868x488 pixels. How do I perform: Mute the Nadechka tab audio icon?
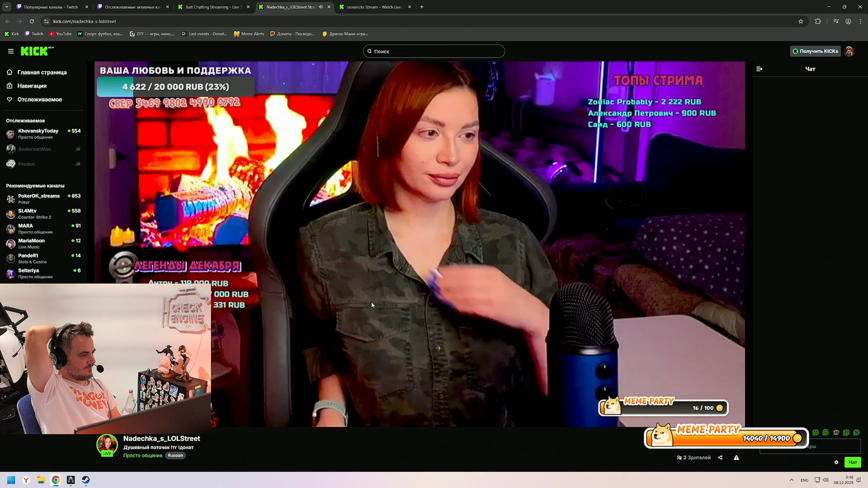pos(321,7)
